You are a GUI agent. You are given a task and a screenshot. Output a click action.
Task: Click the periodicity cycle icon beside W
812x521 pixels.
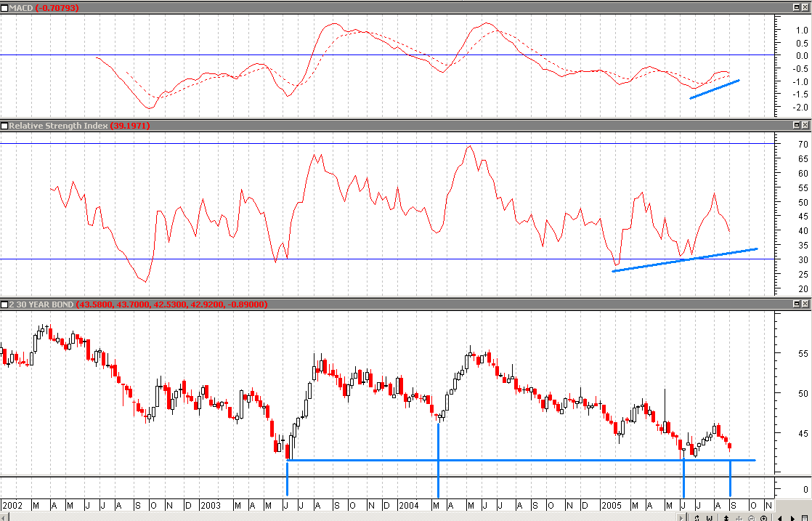697,518
